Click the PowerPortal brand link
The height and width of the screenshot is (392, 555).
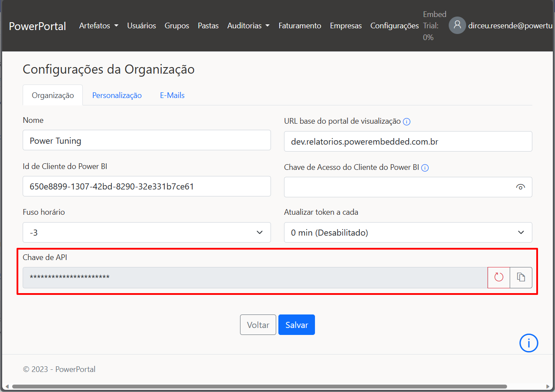coord(37,26)
